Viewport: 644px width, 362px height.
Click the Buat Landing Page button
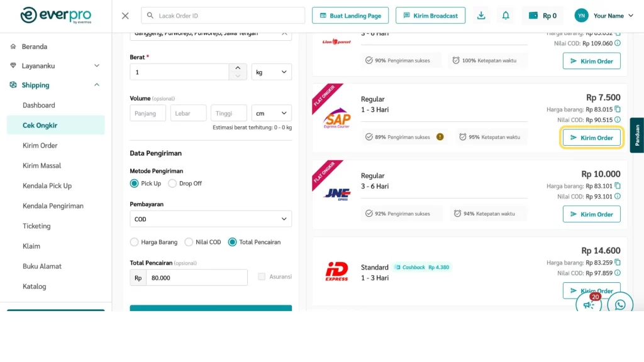[x=350, y=16]
